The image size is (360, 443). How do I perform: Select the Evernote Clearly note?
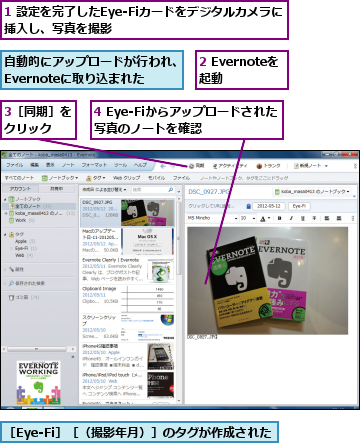(127, 270)
